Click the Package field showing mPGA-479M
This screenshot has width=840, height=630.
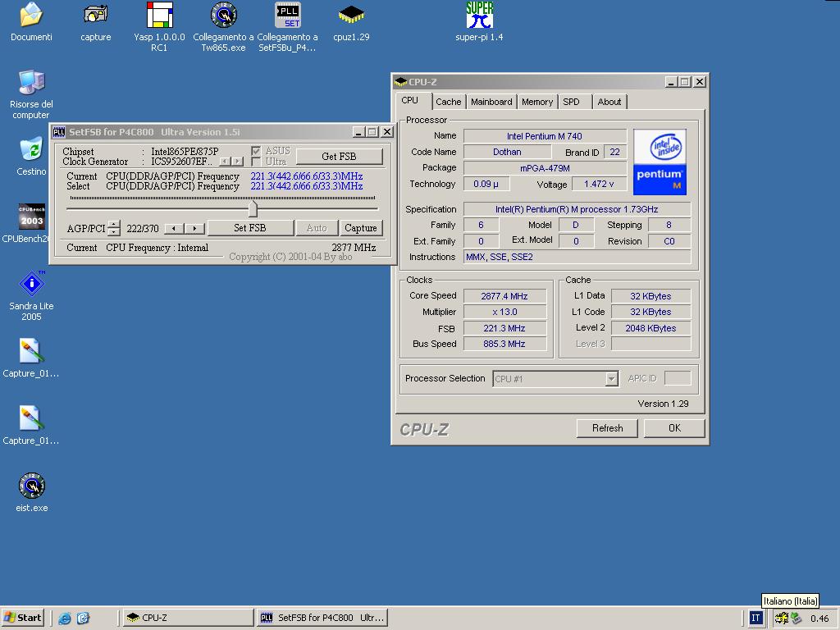click(x=545, y=168)
